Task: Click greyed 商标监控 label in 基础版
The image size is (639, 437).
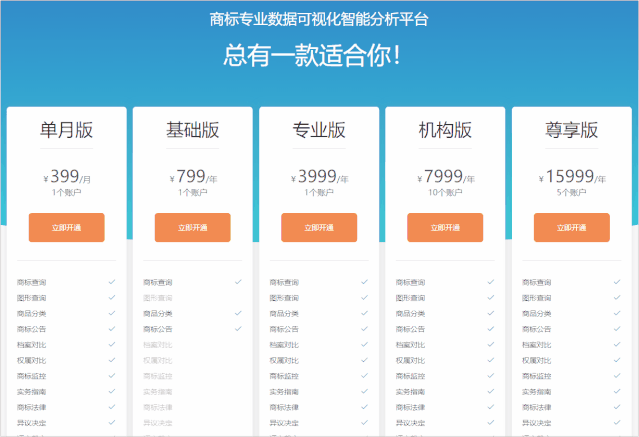Action: pos(158,376)
